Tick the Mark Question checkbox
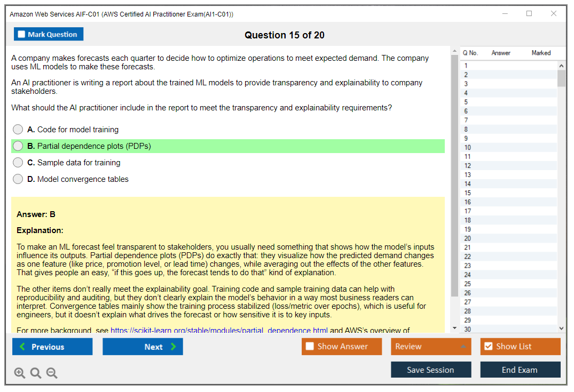The image size is (574, 392). [21, 35]
